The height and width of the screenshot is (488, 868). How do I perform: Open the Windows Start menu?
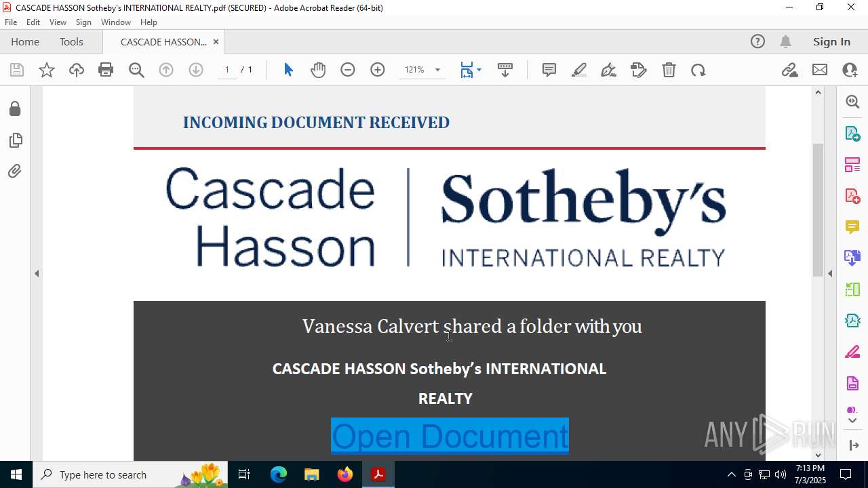[16, 474]
